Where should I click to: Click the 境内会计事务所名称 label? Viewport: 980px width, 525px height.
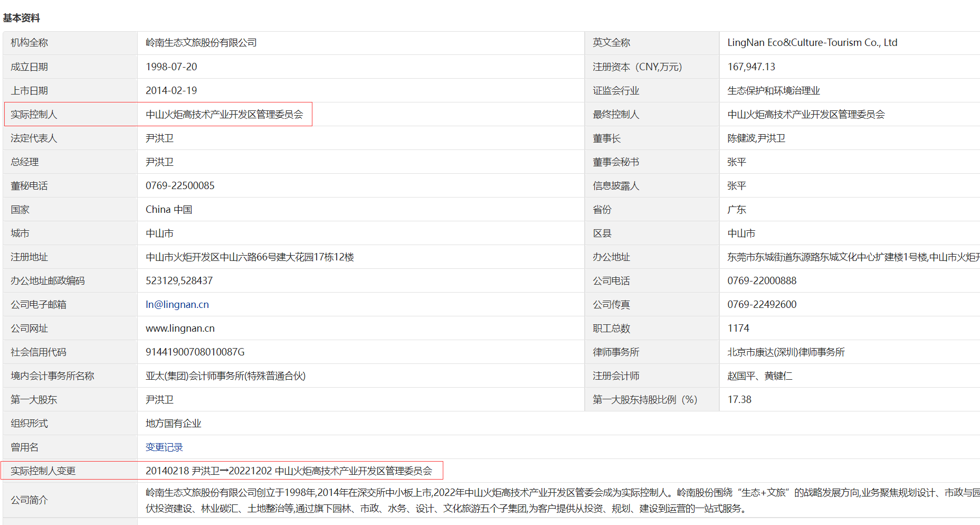point(52,376)
